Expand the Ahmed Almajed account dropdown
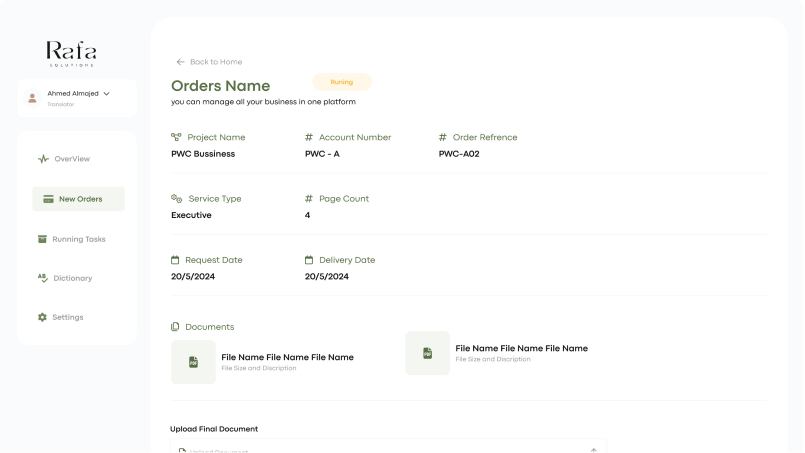Screen dimensions: 805x453 (106, 93)
